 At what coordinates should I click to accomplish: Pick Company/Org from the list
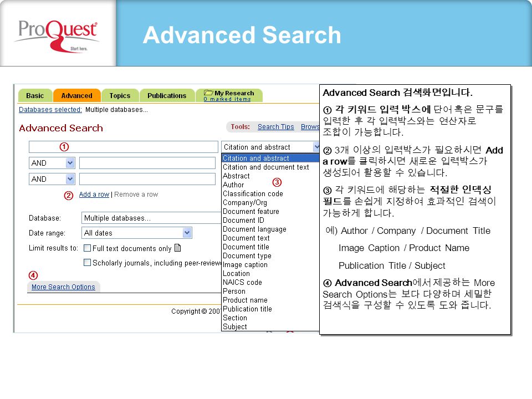coord(270,203)
